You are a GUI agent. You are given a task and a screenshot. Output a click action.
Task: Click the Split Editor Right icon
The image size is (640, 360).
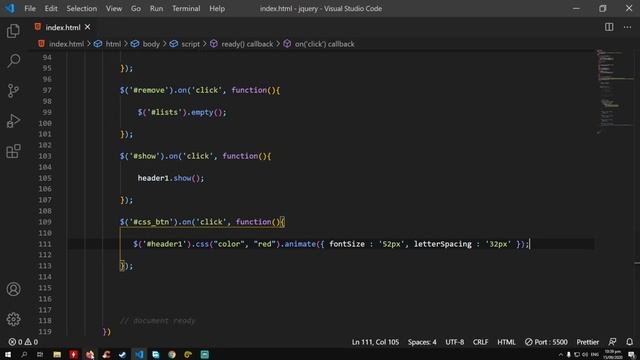coord(609,27)
